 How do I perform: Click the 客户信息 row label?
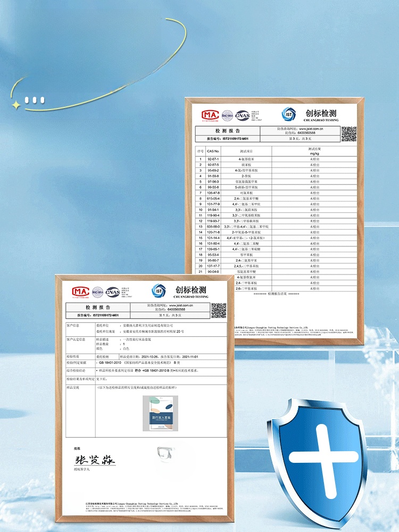click(73, 326)
